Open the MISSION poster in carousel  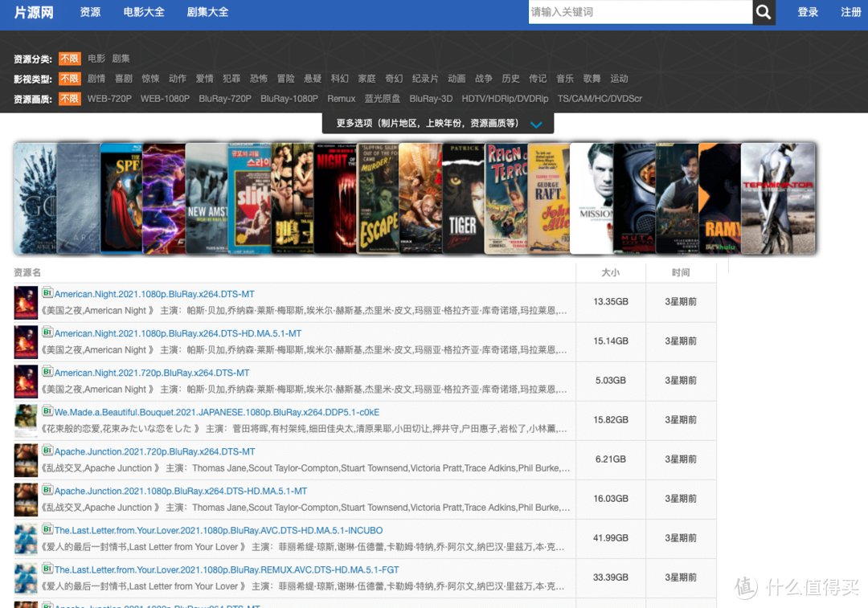[x=592, y=198]
